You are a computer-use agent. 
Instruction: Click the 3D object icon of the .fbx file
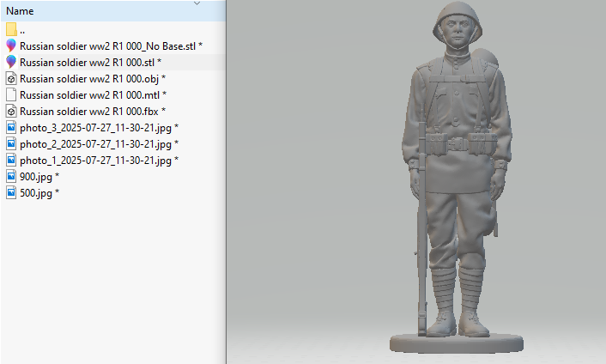(x=11, y=111)
